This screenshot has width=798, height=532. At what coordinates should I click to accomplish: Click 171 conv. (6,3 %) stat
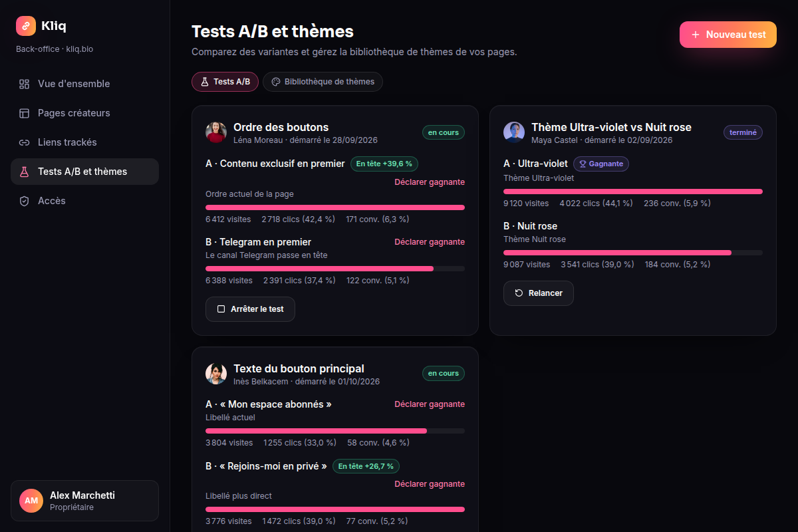[x=377, y=219]
